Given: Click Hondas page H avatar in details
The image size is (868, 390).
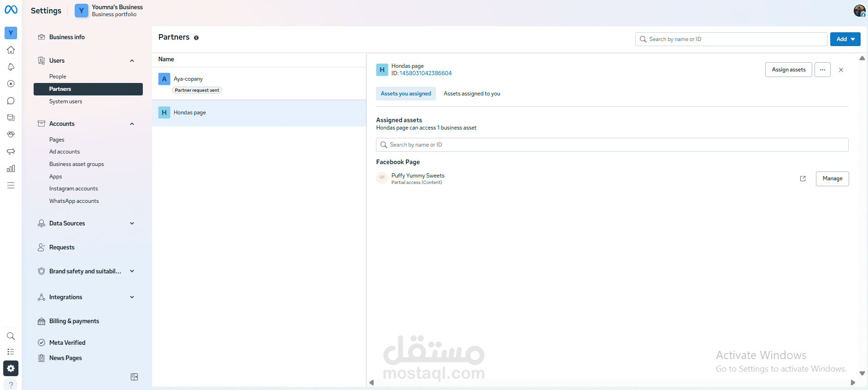Looking at the screenshot, I should point(382,70).
